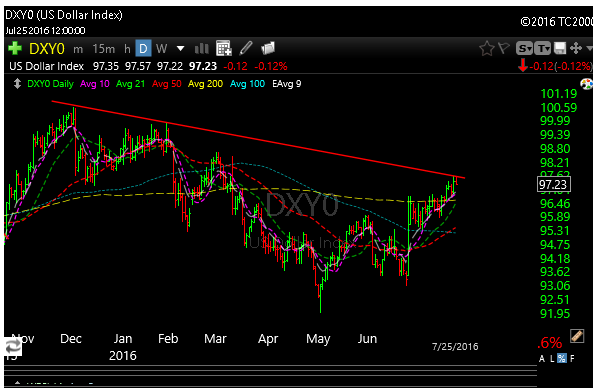593x388 pixels.
Task: Click the bar-chart style icon
Action: pyautogui.click(x=202, y=48)
